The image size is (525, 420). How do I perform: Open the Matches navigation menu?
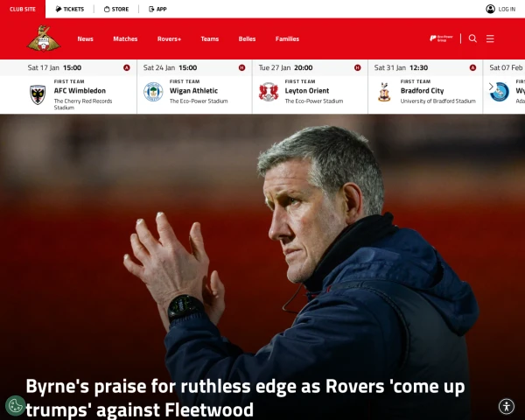tap(125, 38)
